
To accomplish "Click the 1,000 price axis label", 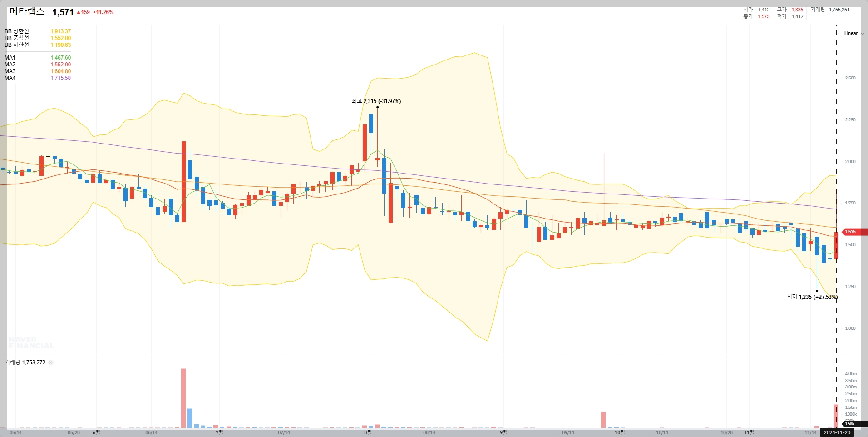I will (x=850, y=328).
